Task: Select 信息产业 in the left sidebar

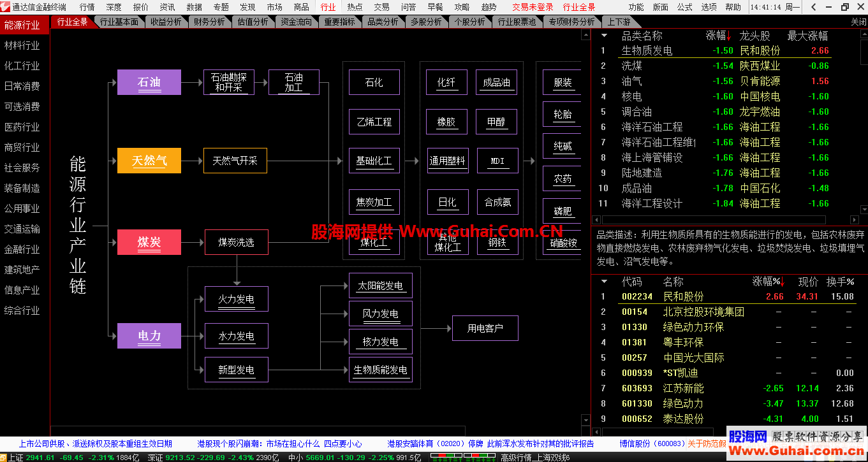Action: click(x=22, y=290)
